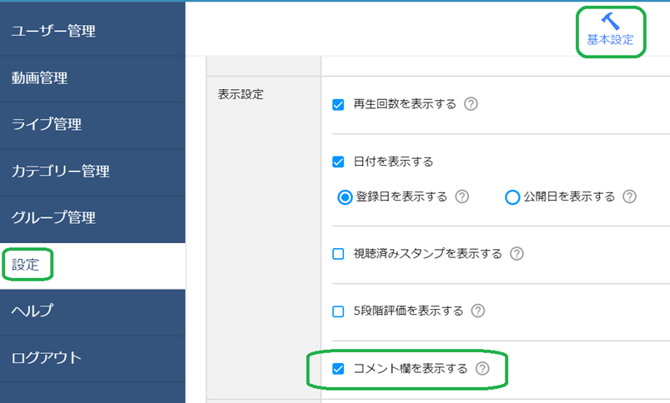This screenshot has width=670, height=403.
Task: Click help icon next to 5段階評価を表示する
Action: (x=479, y=311)
